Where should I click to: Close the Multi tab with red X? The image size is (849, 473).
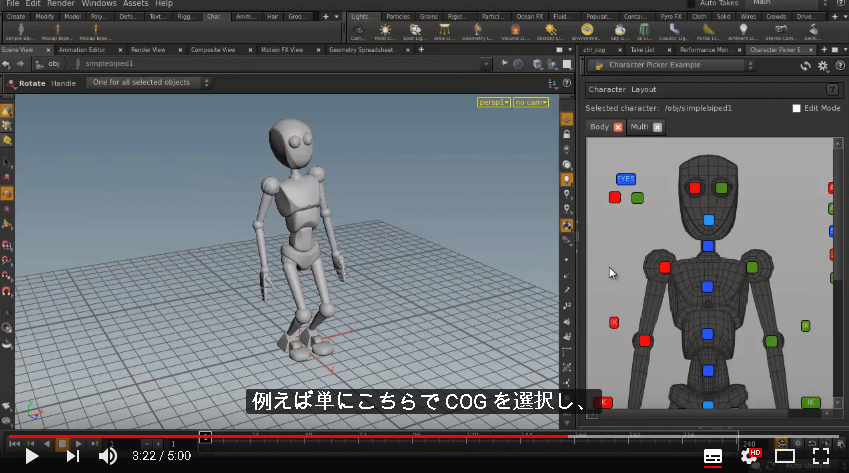tap(657, 127)
